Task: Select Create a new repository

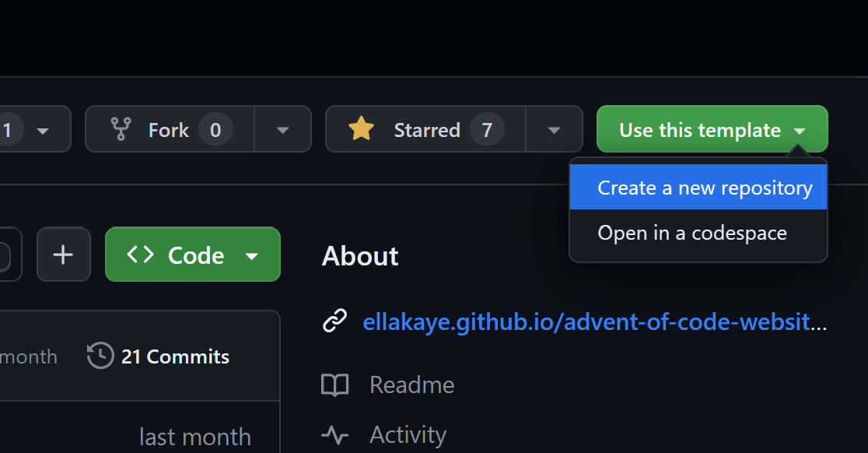Action: coord(705,188)
